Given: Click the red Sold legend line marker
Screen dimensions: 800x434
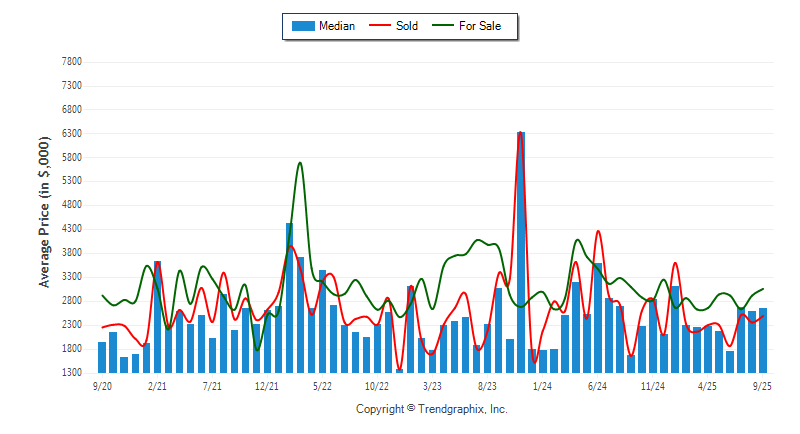Looking at the screenshot, I should pyautogui.click(x=380, y=26).
